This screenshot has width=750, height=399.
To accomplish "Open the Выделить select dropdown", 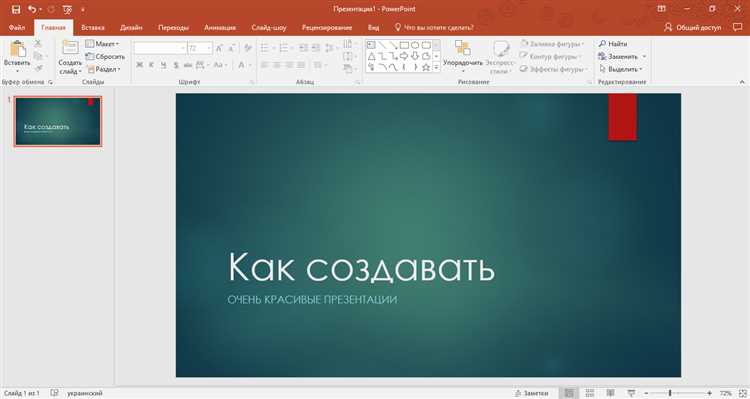I will point(620,69).
